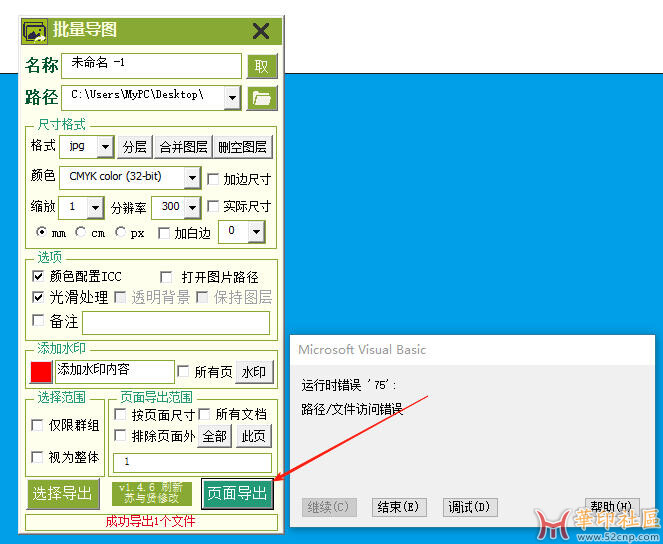Click the 取 button beside name field
Image resolution: width=663 pixels, height=544 pixels.
point(261,66)
